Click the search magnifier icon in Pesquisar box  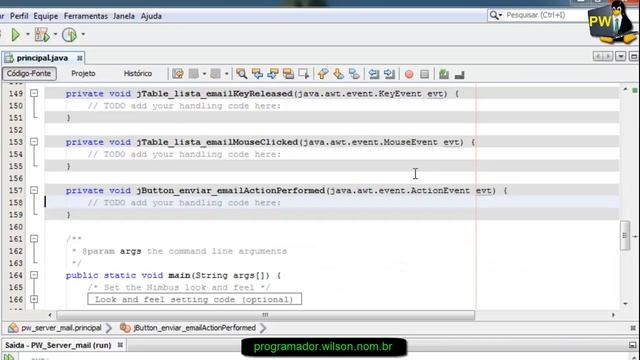coord(494,16)
